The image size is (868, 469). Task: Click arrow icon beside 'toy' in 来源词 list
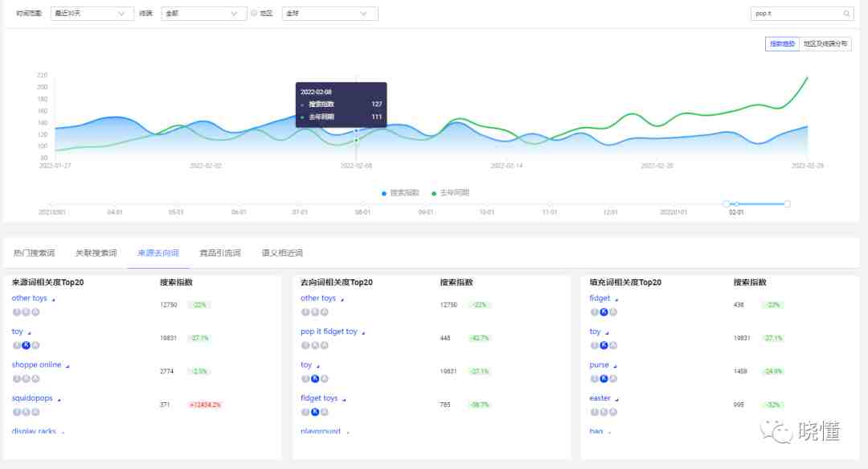30,332
